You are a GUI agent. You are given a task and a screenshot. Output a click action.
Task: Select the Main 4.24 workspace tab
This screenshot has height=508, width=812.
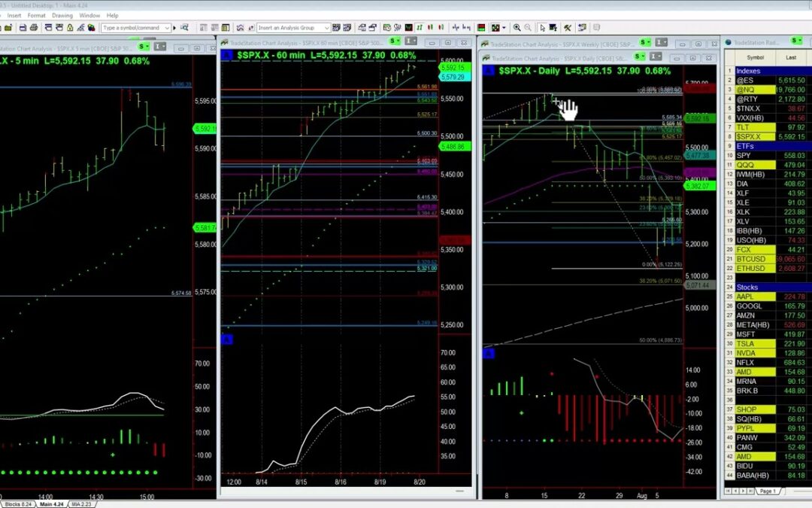point(51,503)
